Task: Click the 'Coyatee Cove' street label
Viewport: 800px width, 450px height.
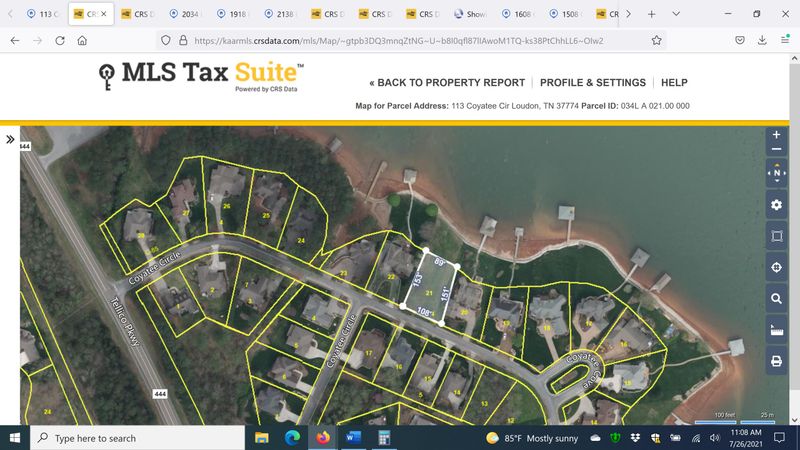Action: point(584,369)
